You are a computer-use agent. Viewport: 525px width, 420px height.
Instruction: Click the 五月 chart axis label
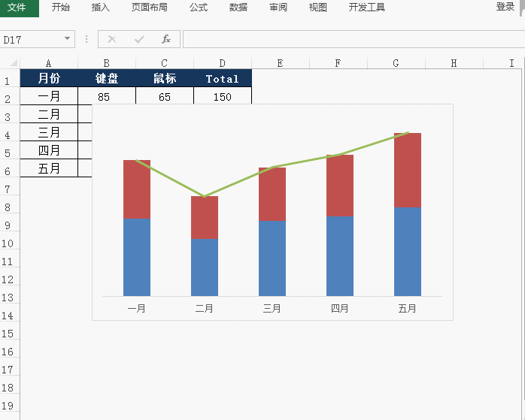click(x=407, y=308)
